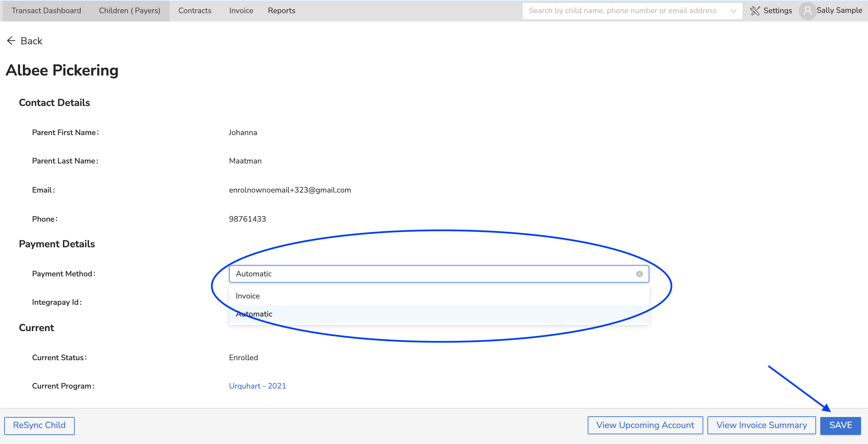Click View Upcoming Account button
Viewport: 868px width, 444px height.
[645, 425]
